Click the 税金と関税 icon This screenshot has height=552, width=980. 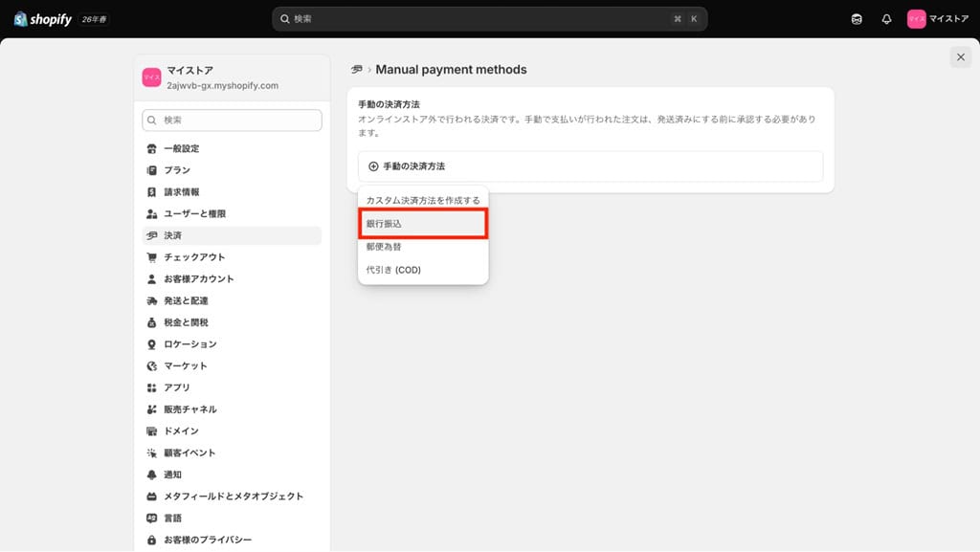151,322
